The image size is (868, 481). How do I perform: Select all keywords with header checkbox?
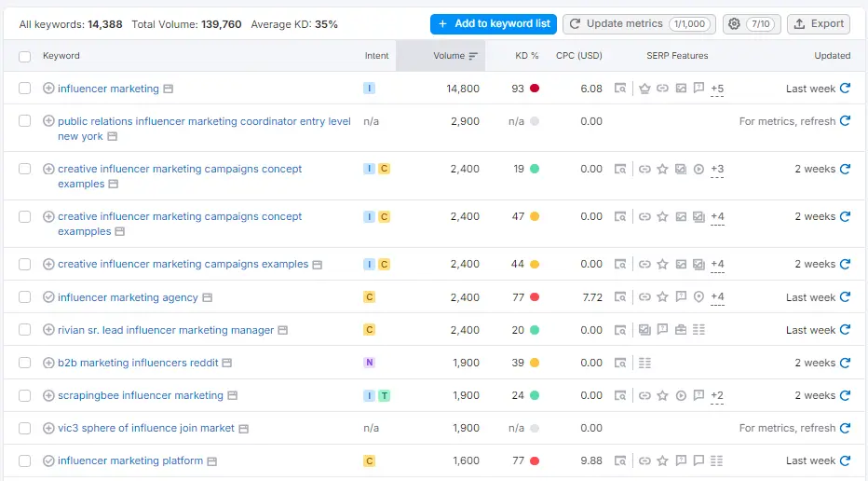25,56
